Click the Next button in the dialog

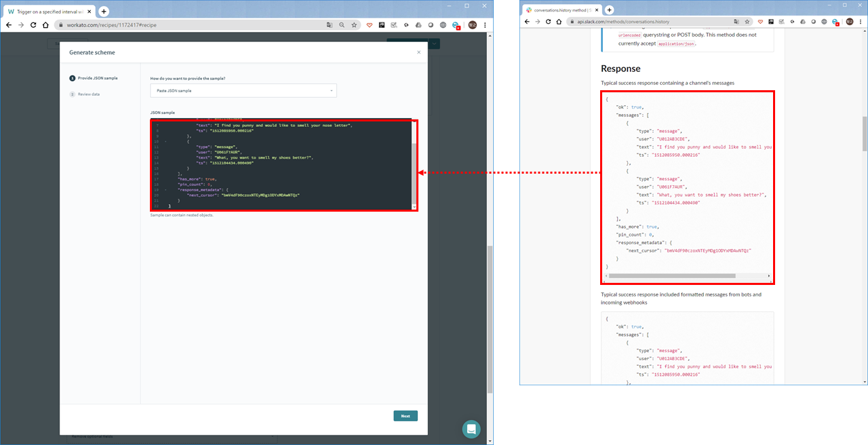(x=406, y=416)
